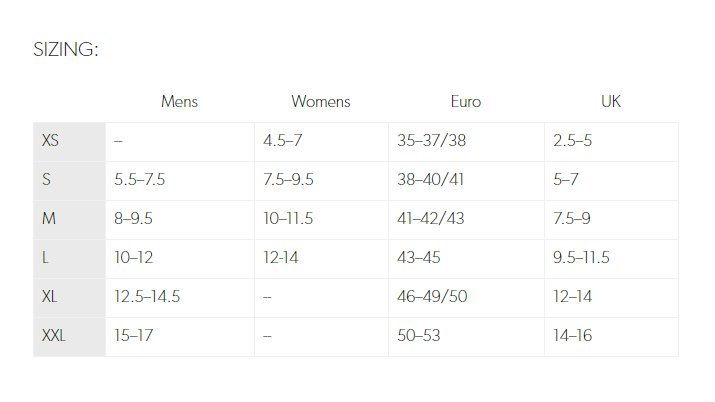Click the Euro column header

466,102
